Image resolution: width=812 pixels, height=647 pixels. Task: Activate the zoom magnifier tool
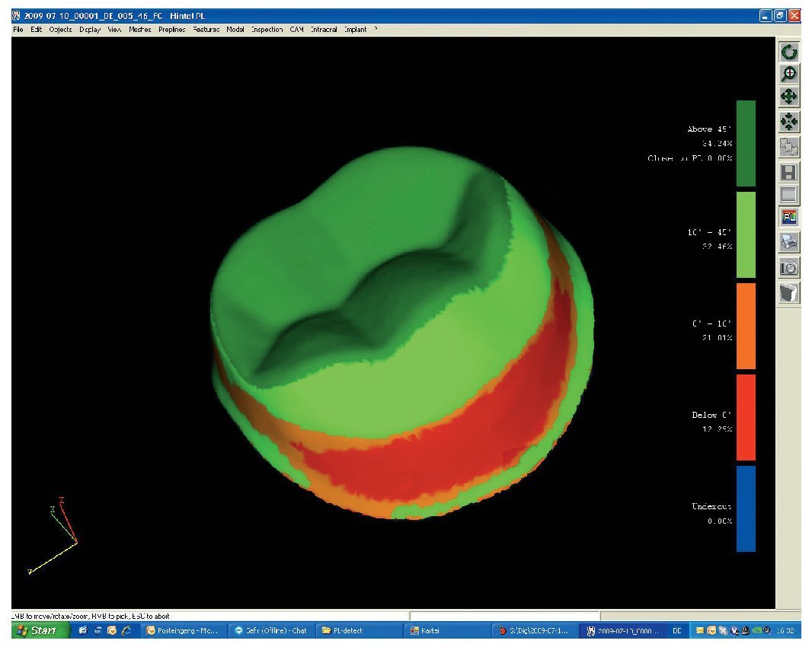(789, 74)
